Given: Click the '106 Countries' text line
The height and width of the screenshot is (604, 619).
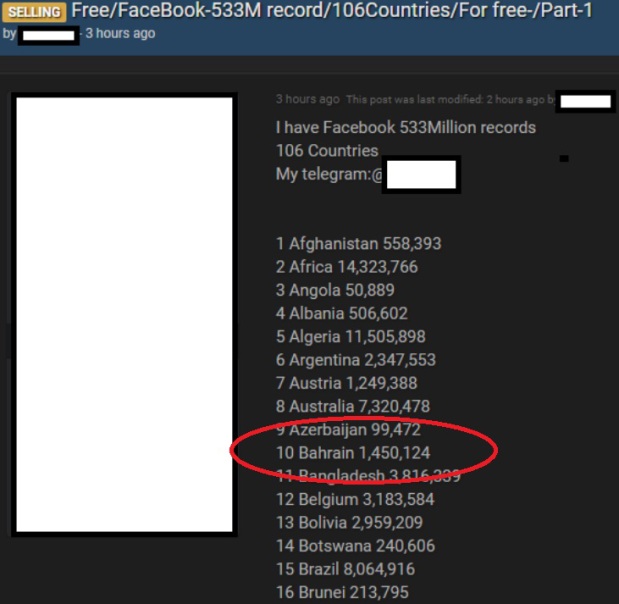Looking at the screenshot, I should pos(327,151).
